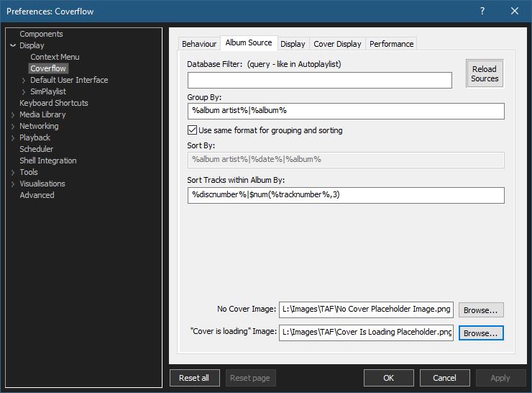Uncheck 'Use same format for grouping and sorting'
This screenshot has height=393, width=532.
pos(192,130)
